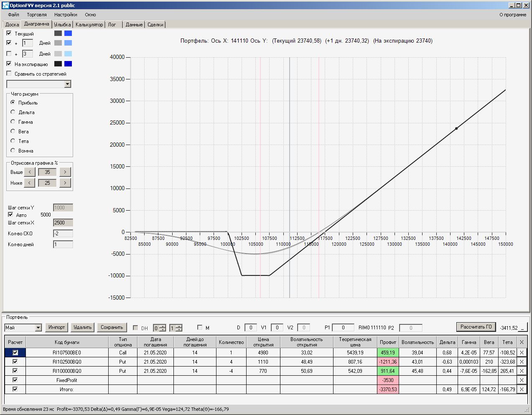Click the black На экспирацию color swatch
532x415 pixels.
[58, 64]
